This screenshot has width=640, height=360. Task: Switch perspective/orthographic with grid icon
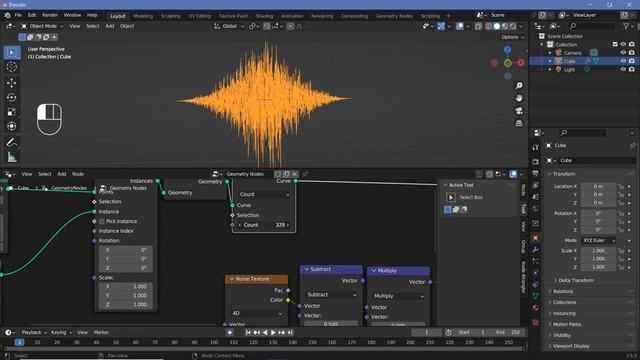519,123
